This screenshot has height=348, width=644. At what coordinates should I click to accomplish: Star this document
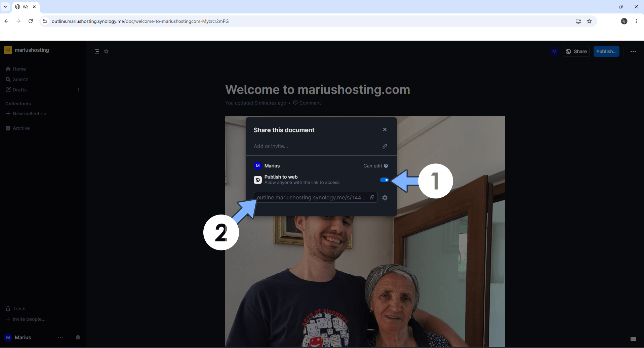tap(106, 51)
